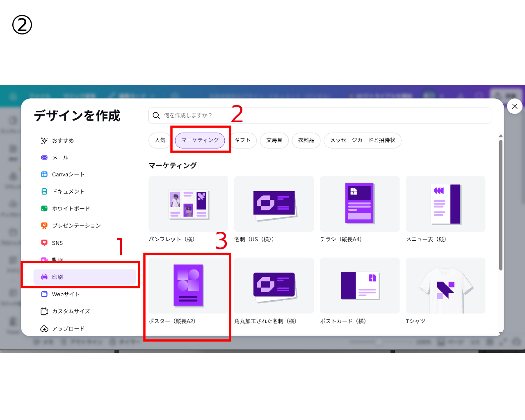Image resolution: width=525 pixels, height=420 pixels.
Task: Open the Webサイト icon entry
Action: (x=44, y=294)
